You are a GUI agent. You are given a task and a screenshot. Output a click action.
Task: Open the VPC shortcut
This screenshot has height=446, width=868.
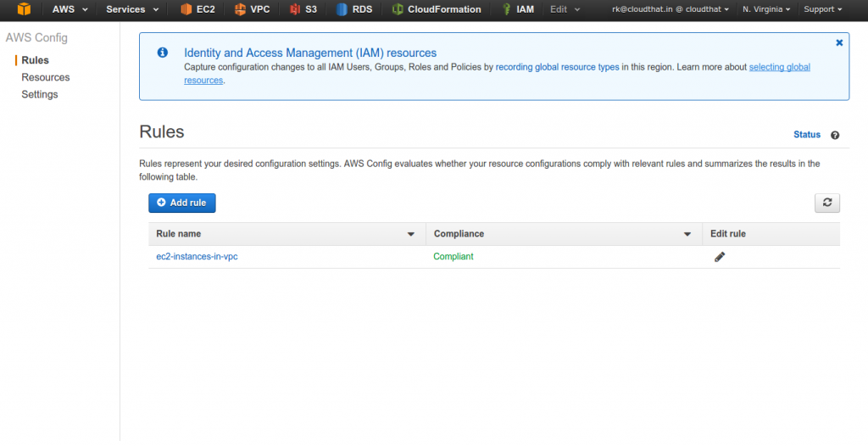(x=252, y=9)
